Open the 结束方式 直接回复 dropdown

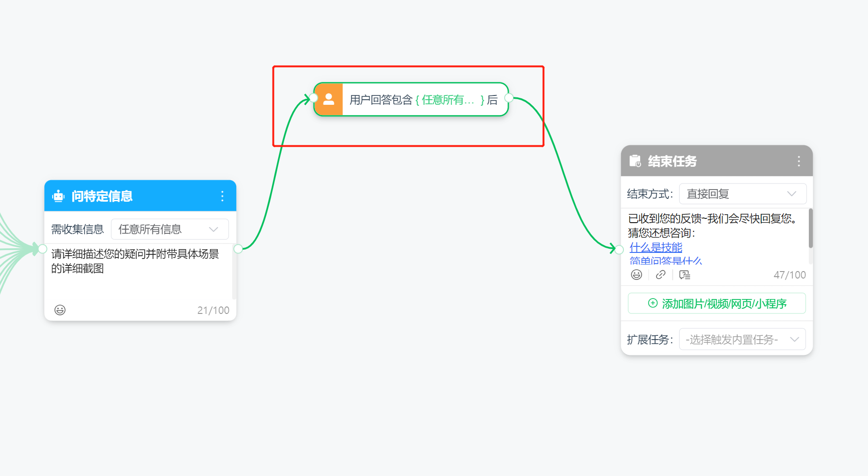coord(742,194)
